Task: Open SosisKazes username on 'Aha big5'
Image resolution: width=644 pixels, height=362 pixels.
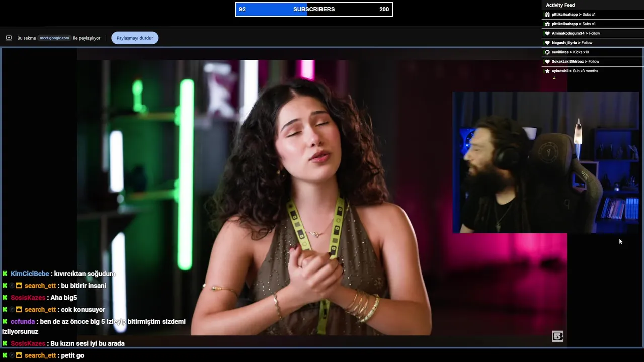Action: (x=28, y=298)
